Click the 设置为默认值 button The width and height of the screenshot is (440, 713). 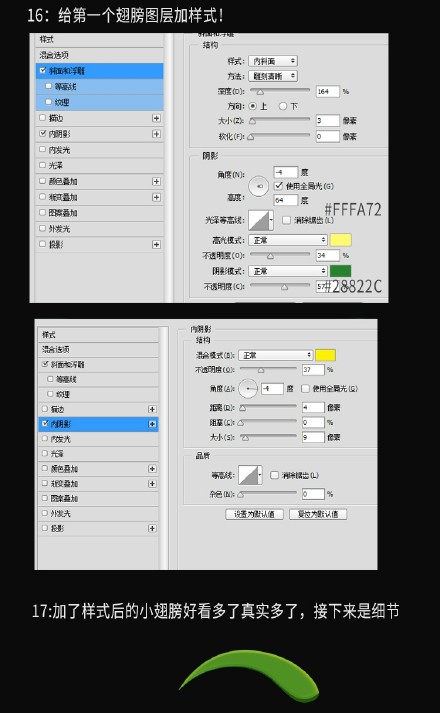pyautogui.click(x=254, y=514)
